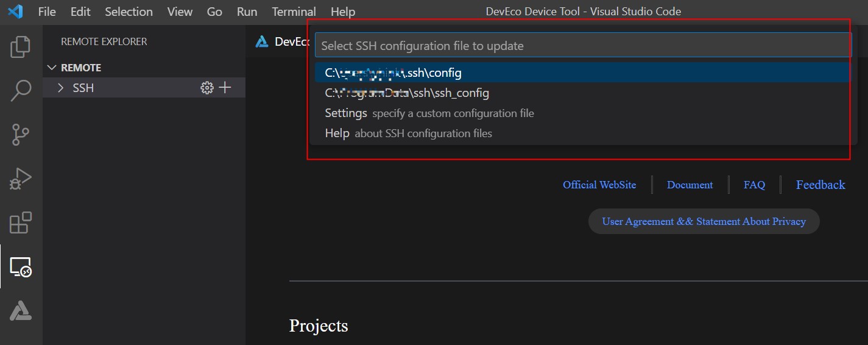868x345 pixels.
Task: Open the Explorer view in activity bar
Action: tap(21, 47)
